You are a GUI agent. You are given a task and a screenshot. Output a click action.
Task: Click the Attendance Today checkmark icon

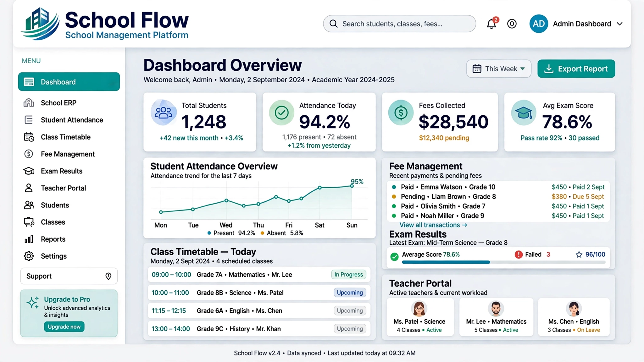(281, 112)
